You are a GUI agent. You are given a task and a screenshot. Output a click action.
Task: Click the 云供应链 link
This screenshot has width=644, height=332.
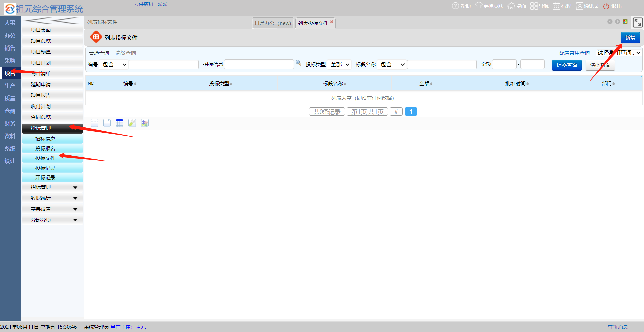144,4
